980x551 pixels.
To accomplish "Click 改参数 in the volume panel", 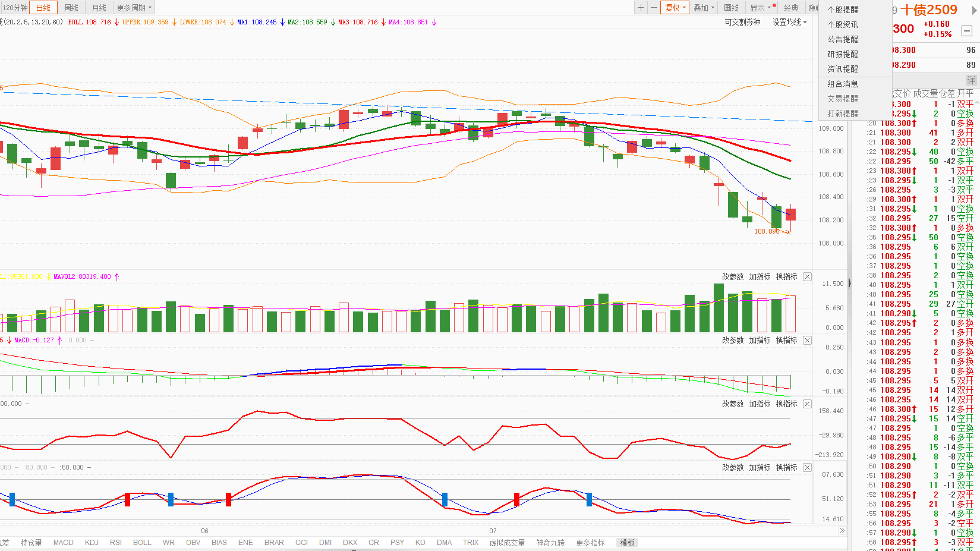I will point(733,276).
